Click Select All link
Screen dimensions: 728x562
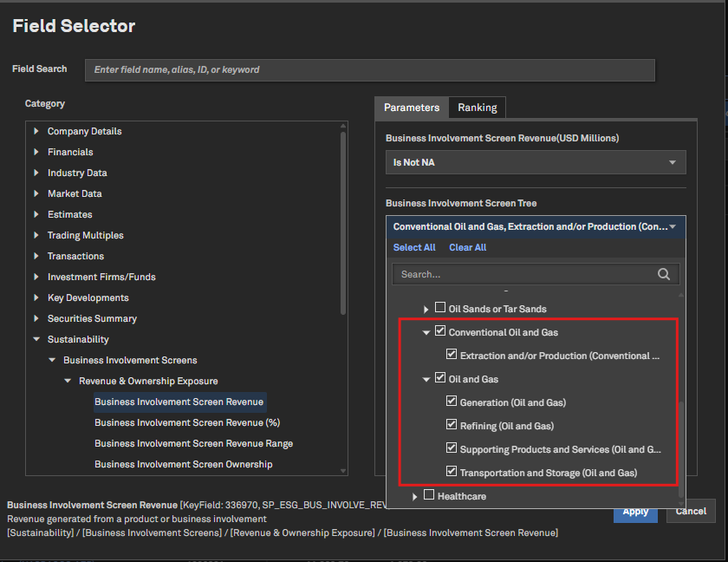414,247
